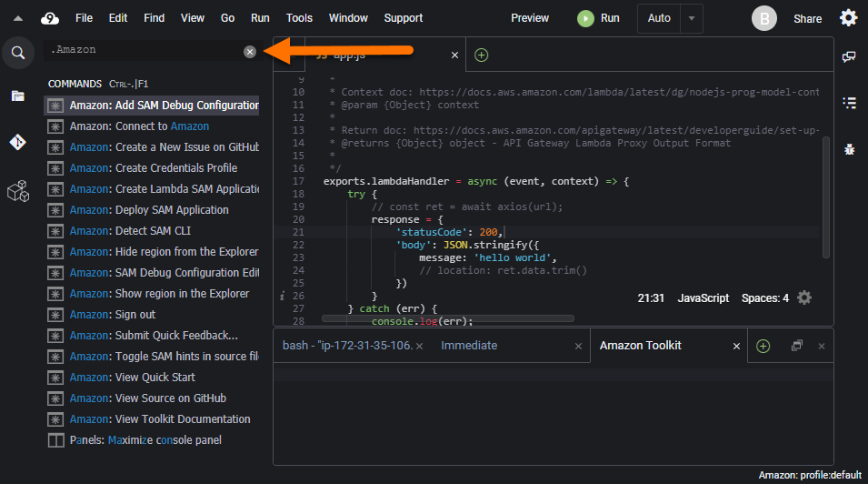Screen dimensions: 868x484
Task: Click the 21:31 cursor position indicator
Action: point(651,298)
